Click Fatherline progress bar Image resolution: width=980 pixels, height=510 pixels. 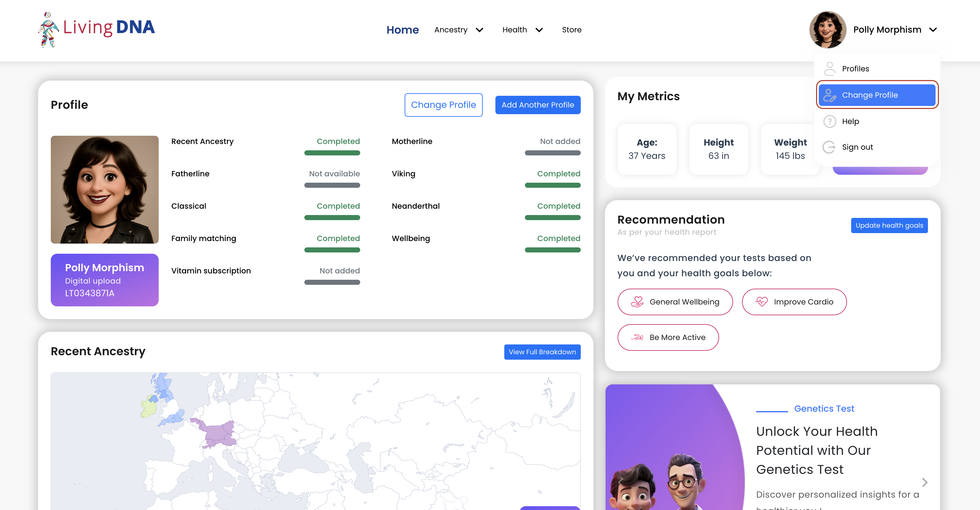point(332,185)
